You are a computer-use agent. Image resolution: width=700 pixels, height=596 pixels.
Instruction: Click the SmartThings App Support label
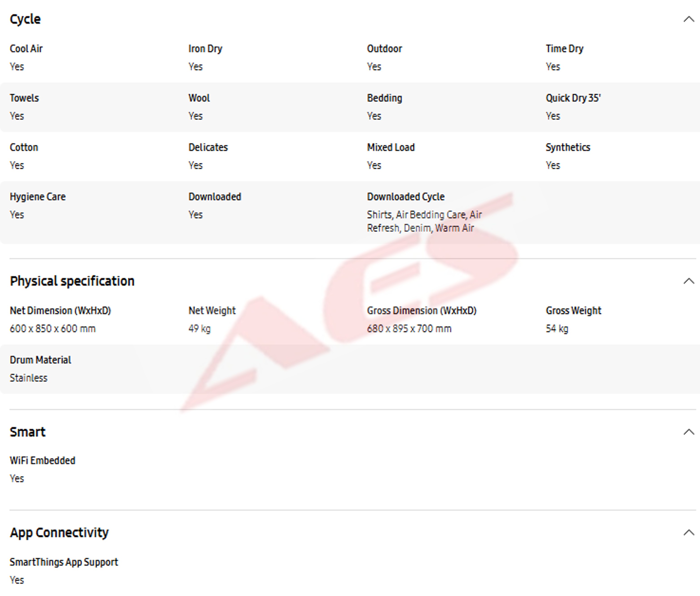click(x=64, y=562)
